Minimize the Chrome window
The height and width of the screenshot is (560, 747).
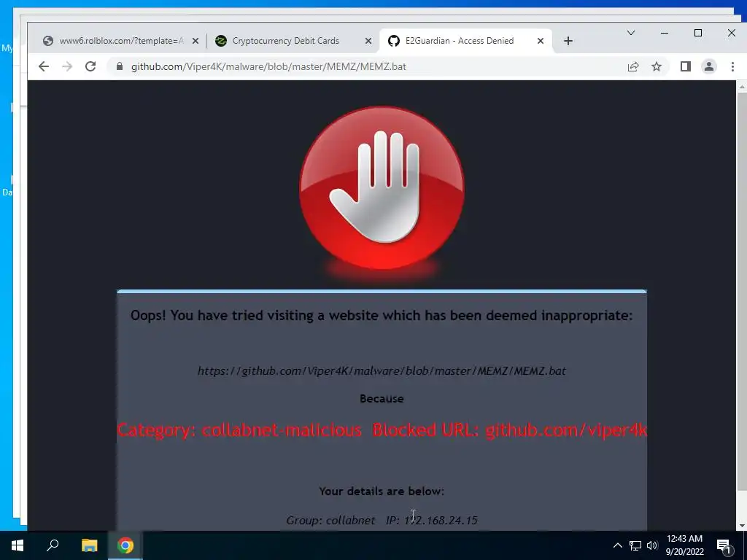coord(665,33)
